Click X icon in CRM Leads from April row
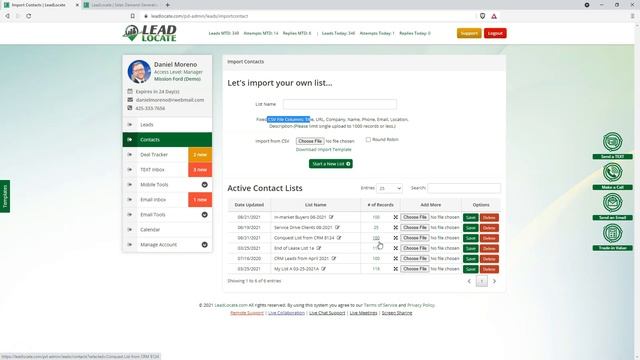Screen dimensions: 640x360 pos(396,258)
